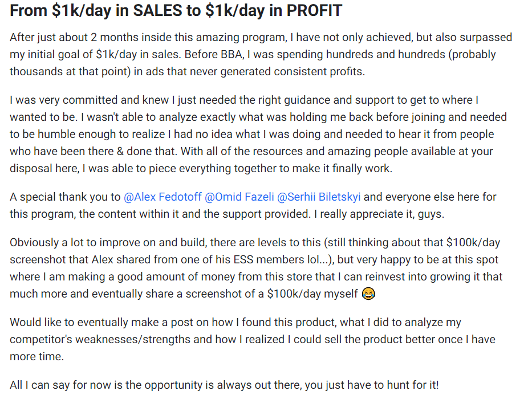Click the word "PROFIT" in the heading
The width and height of the screenshot is (532, 403).
coord(314,10)
